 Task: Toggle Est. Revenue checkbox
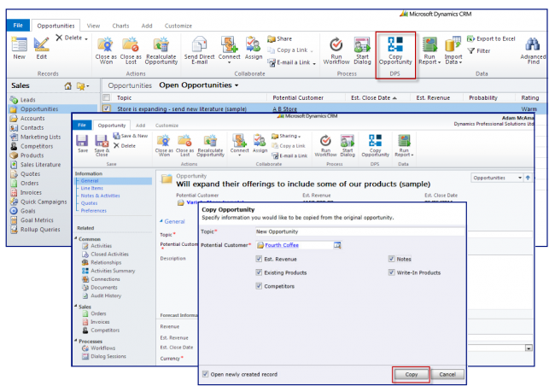(x=259, y=259)
